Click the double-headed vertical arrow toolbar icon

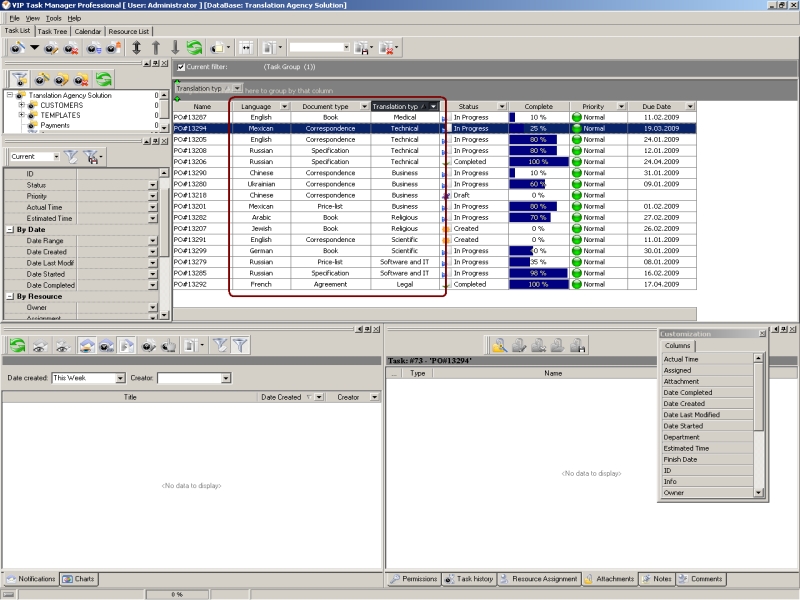[x=136, y=47]
